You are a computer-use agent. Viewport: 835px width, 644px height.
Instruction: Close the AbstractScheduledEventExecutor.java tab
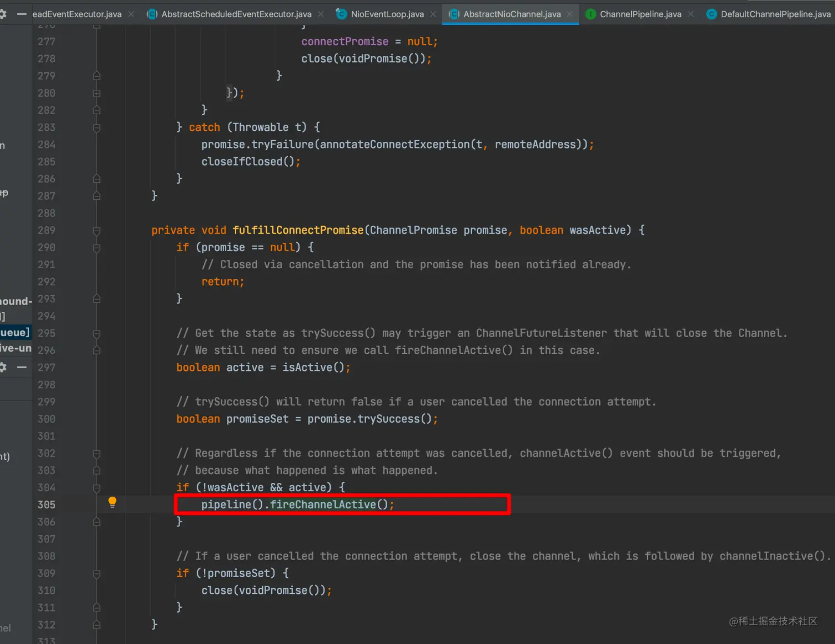(x=321, y=14)
